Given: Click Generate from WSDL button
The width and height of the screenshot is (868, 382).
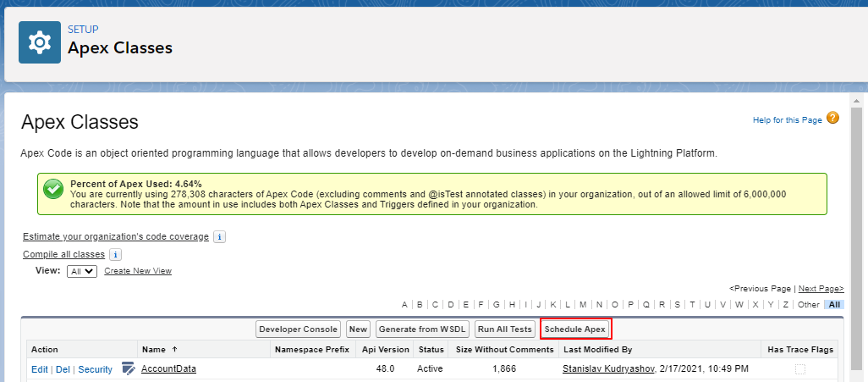Looking at the screenshot, I should 421,329.
